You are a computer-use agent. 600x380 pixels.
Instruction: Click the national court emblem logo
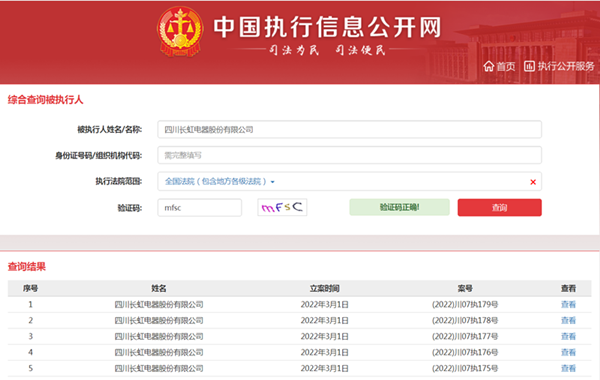click(180, 32)
